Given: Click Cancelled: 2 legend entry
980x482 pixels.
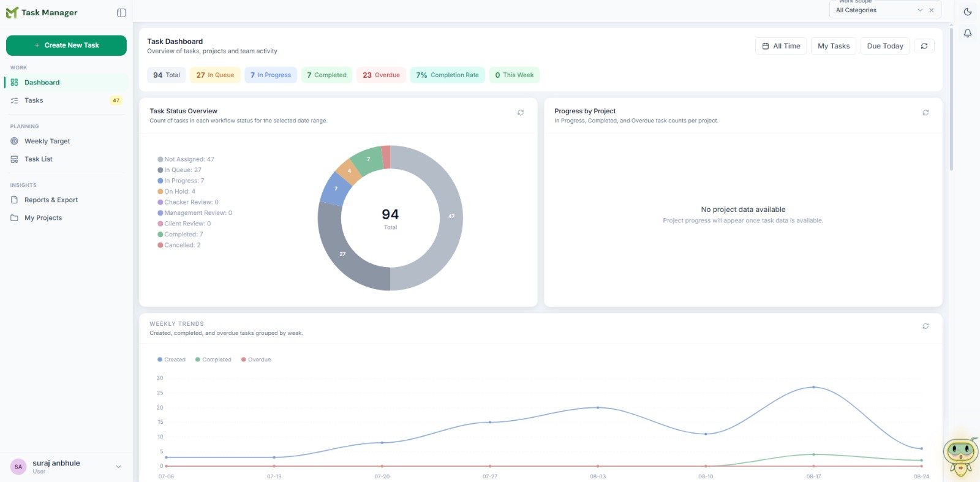Looking at the screenshot, I should coord(179,245).
